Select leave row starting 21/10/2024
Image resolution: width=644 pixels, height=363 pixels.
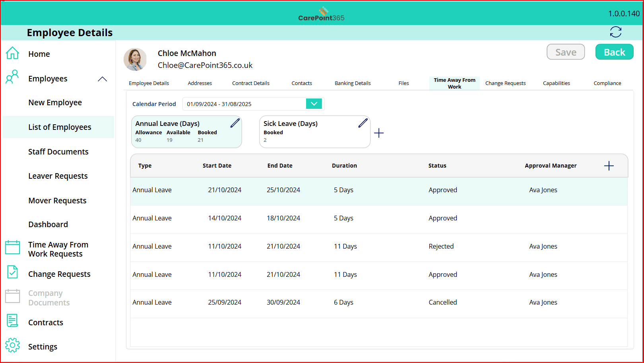(x=379, y=191)
